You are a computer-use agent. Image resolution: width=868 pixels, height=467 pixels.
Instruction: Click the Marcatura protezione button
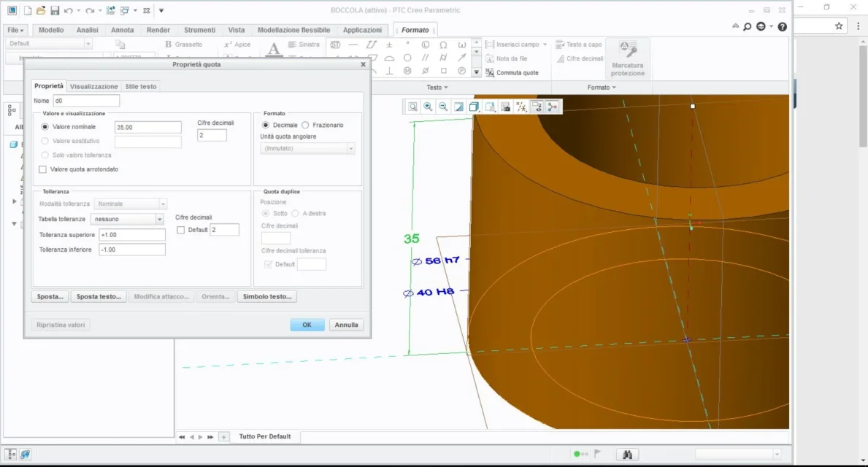pyautogui.click(x=628, y=58)
